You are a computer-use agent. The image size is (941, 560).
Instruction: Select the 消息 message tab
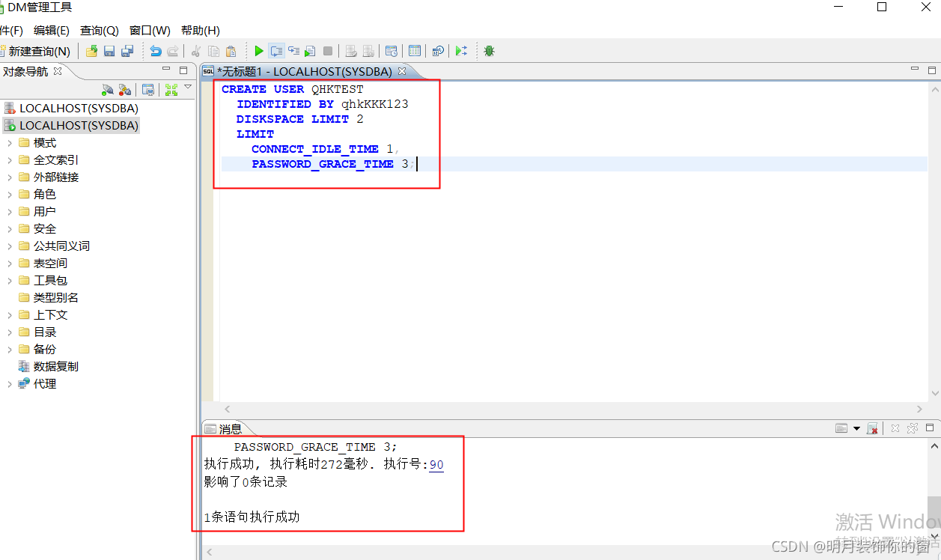(x=223, y=429)
